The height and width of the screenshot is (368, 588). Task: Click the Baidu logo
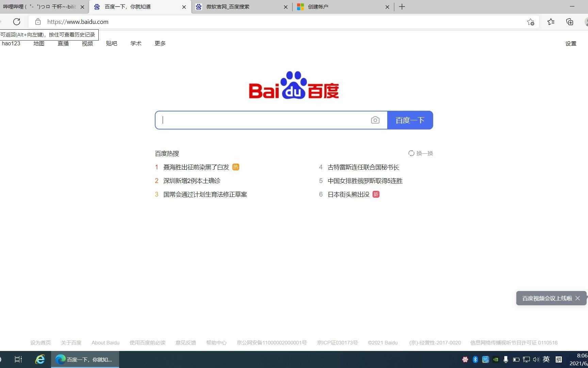pyautogui.click(x=294, y=85)
